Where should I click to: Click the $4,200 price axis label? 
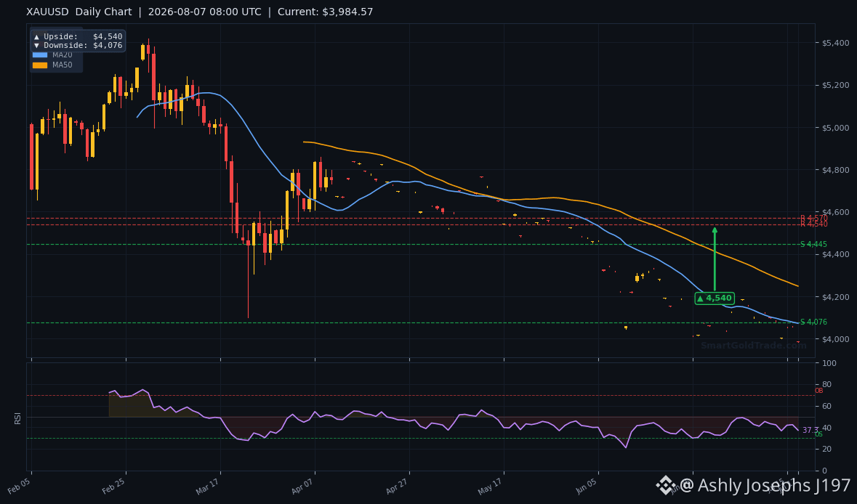836,297
